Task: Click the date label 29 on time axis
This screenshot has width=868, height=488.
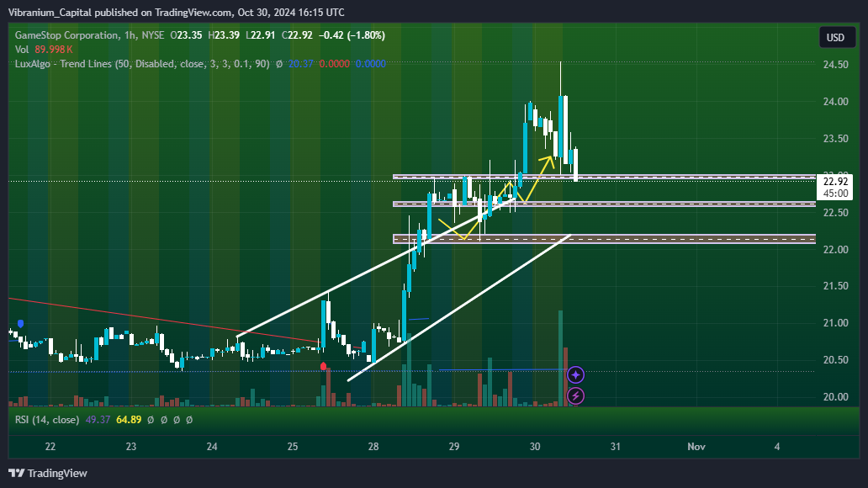Action: (x=454, y=447)
